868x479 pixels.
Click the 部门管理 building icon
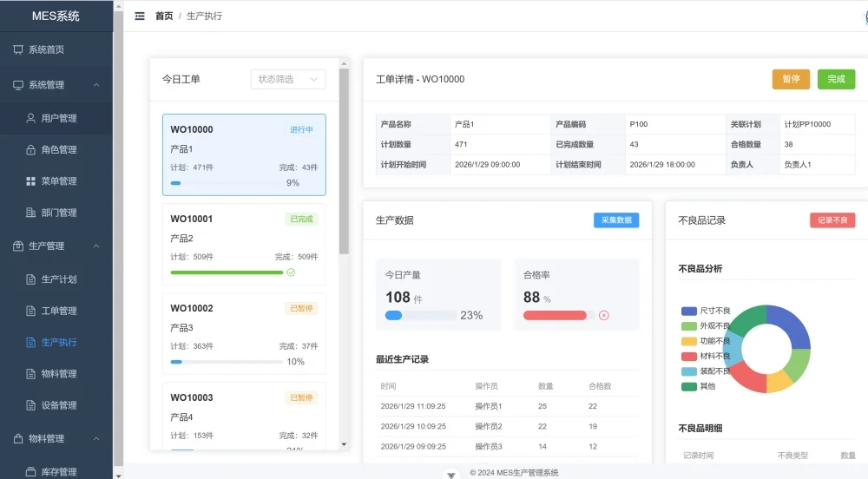[x=31, y=213]
